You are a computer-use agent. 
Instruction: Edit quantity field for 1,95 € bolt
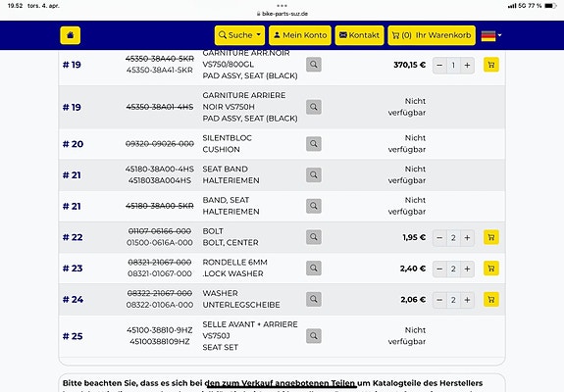(x=453, y=238)
